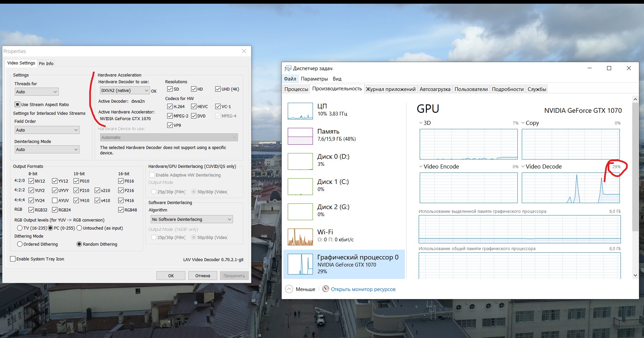Toggle the HEVC codec checkbox
644x338 pixels.
(194, 106)
